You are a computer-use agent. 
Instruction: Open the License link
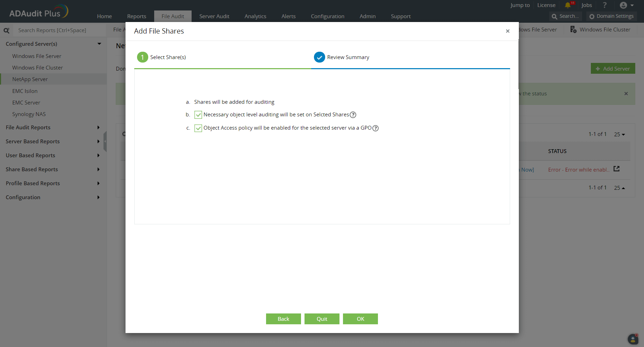pyautogui.click(x=546, y=5)
